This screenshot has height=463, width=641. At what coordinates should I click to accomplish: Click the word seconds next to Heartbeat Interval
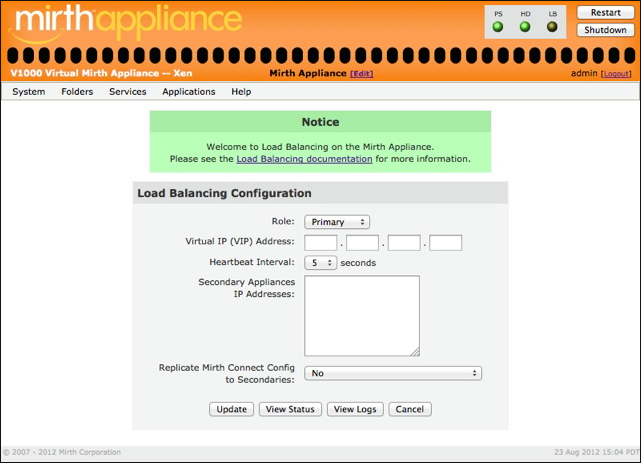coord(358,263)
